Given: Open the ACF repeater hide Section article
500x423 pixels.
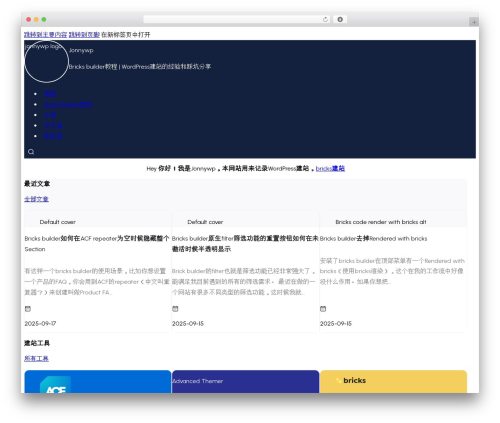Looking at the screenshot, I should (97, 244).
